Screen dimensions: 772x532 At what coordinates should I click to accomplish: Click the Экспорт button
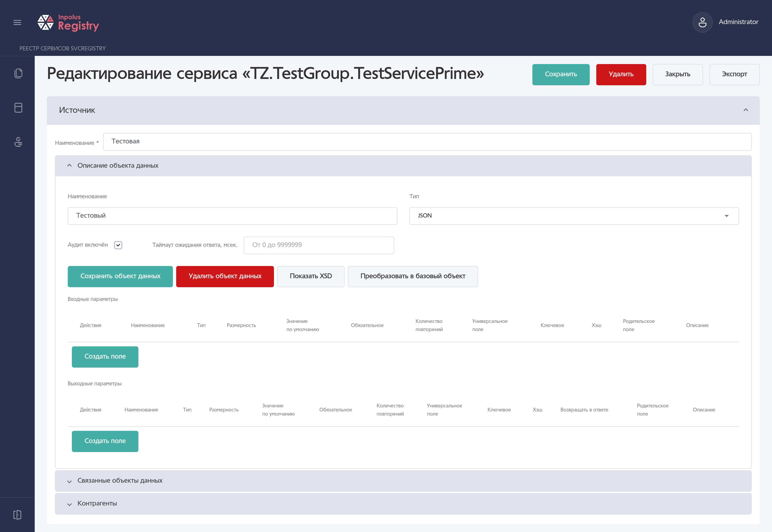point(734,74)
